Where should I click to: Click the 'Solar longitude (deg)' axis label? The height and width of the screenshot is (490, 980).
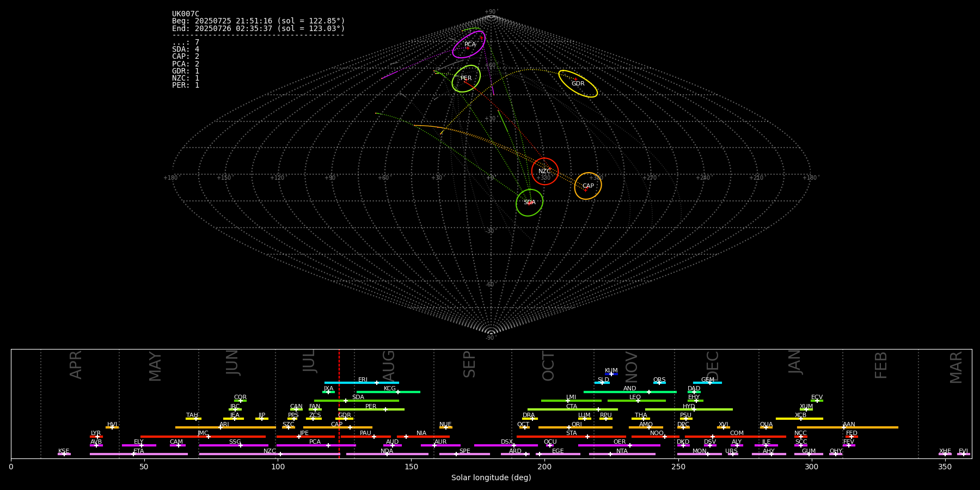491,477
